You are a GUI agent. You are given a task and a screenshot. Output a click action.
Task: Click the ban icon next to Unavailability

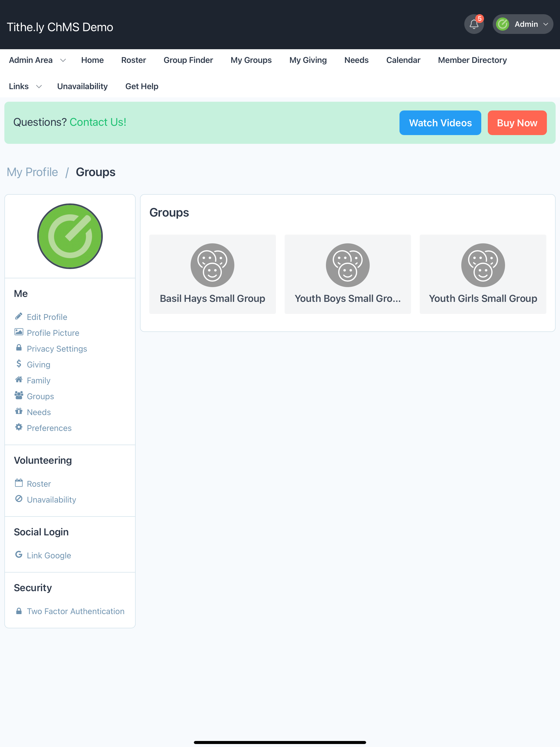tap(19, 499)
